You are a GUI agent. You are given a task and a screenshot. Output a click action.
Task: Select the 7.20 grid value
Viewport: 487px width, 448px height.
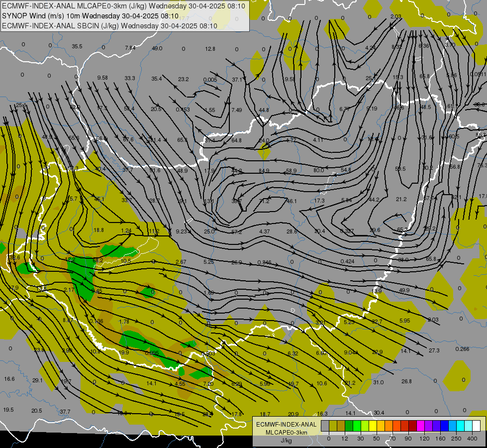tap(208, 384)
